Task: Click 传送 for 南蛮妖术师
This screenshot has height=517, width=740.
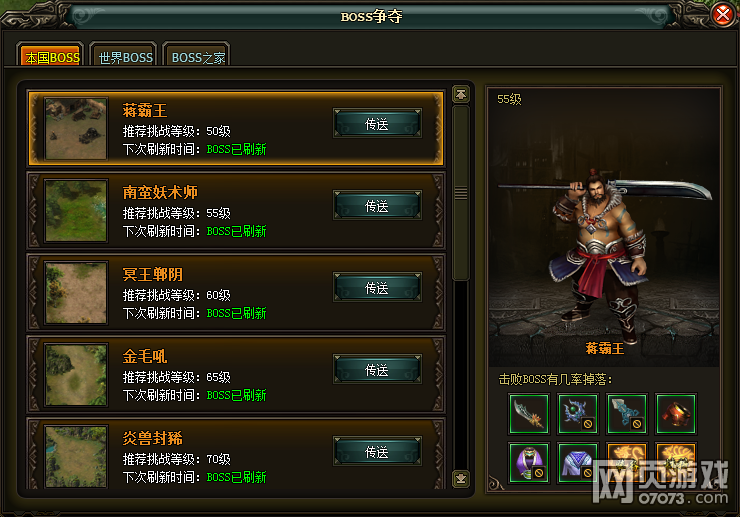Action: pos(377,206)
